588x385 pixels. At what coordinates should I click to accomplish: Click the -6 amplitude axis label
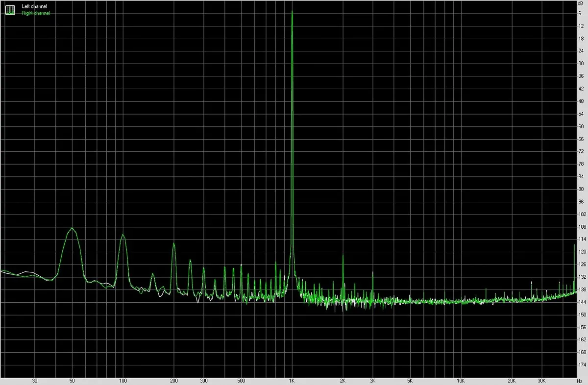[580, 13]
